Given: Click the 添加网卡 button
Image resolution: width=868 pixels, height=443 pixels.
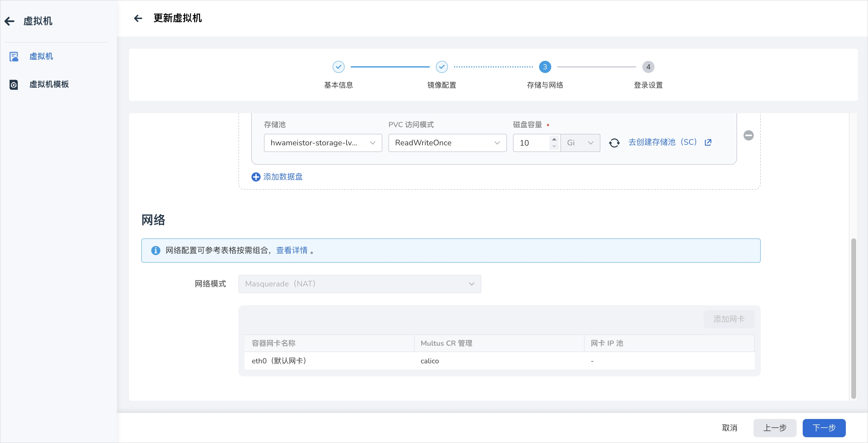Looking at the screenshot, I should 729,319.
